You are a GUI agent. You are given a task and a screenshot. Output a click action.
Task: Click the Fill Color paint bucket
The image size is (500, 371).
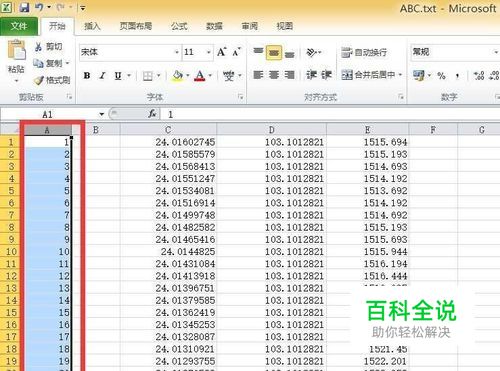177,76
